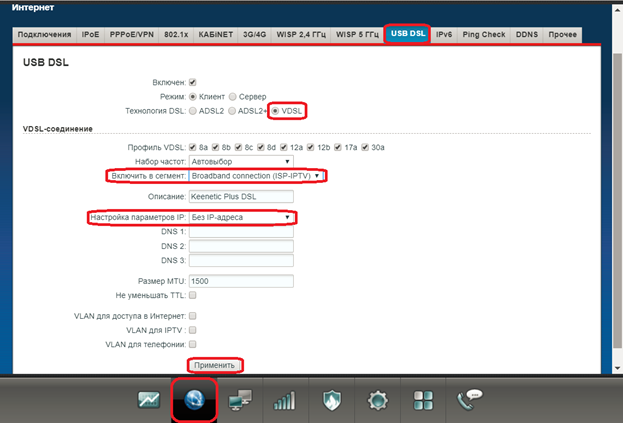Image resolution: width=623 pixels, height=423 pixels.
Task: Open the Wi-Fi signal bars icon
Action: (286, 400)
